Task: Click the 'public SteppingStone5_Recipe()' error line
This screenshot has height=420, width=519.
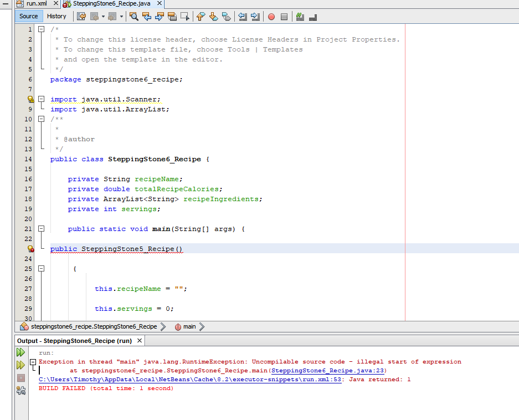Action: click(x=116, y=249)
